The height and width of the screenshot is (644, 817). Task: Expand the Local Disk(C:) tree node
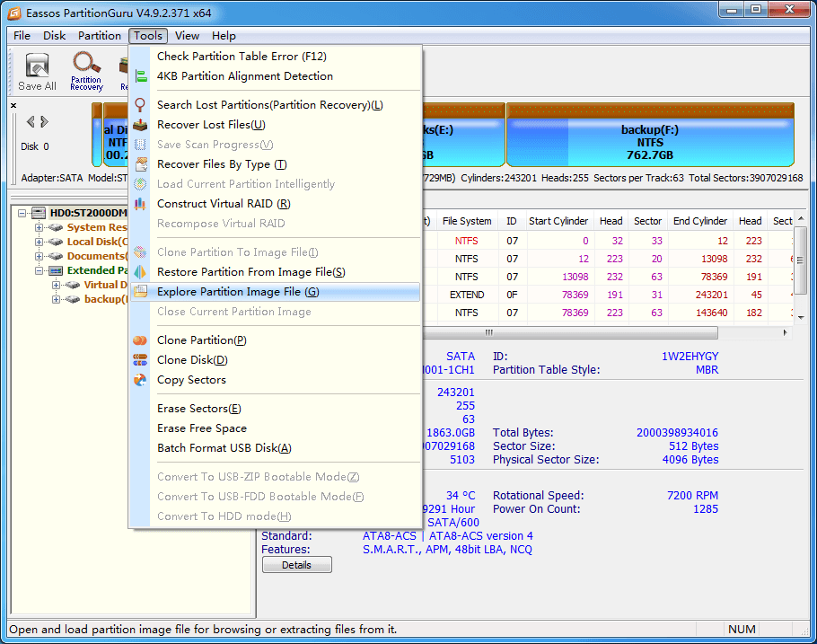point(40,242)
